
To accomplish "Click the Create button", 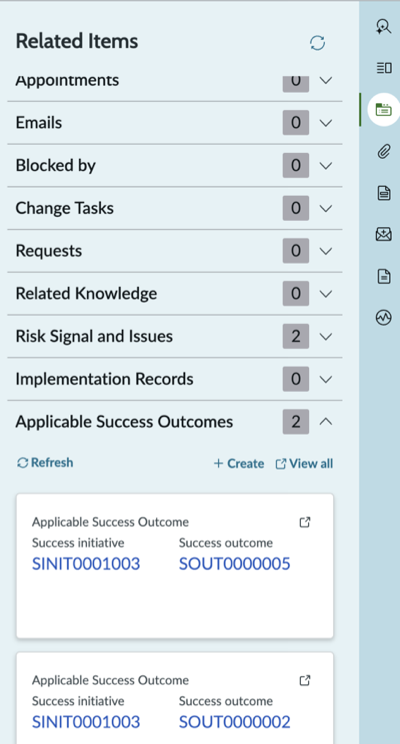I will (x=239, y=464).
